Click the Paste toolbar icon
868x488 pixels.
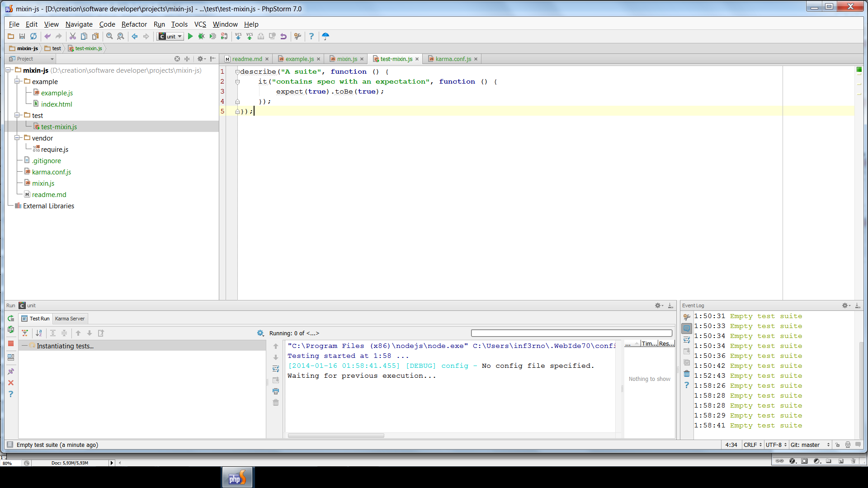95,36
